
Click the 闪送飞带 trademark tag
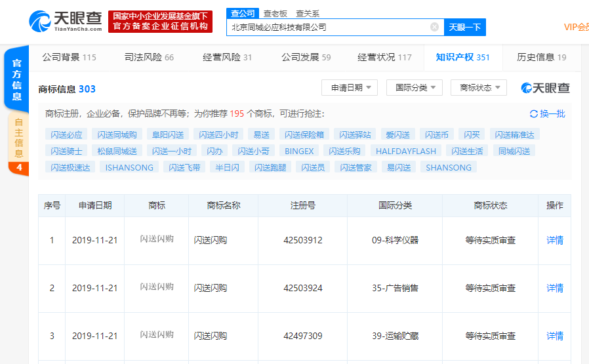click(x=184, y=167)
